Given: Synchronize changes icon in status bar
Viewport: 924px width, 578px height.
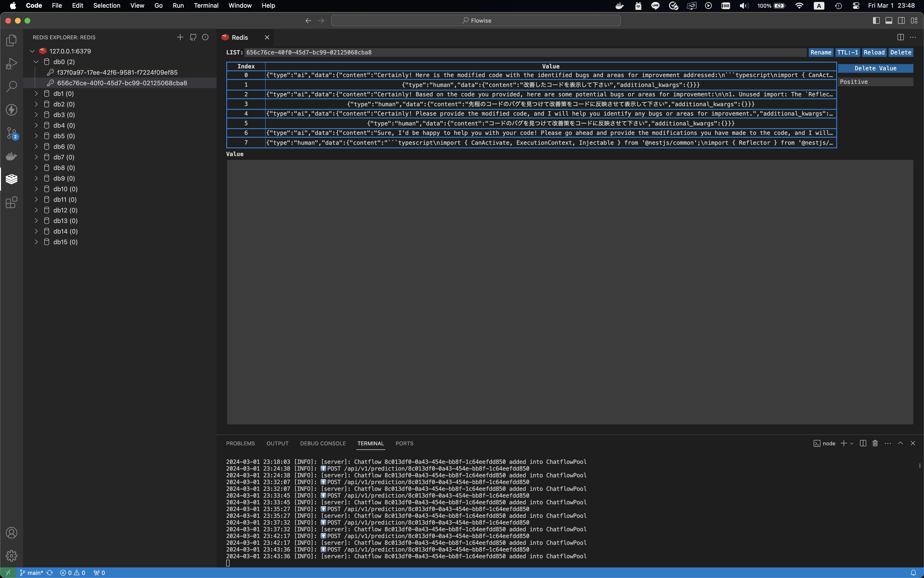Looking at the screenshot, I should point(50,573).
